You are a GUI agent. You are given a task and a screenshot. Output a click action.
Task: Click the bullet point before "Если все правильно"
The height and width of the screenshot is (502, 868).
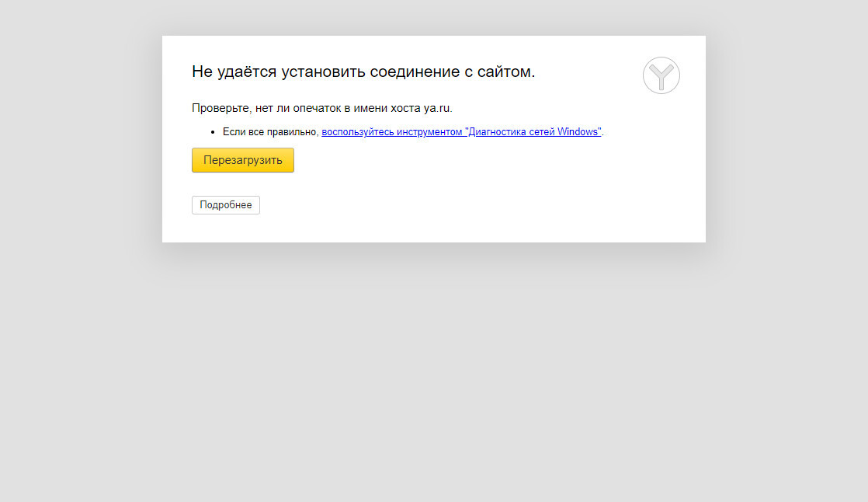[213, 132]
